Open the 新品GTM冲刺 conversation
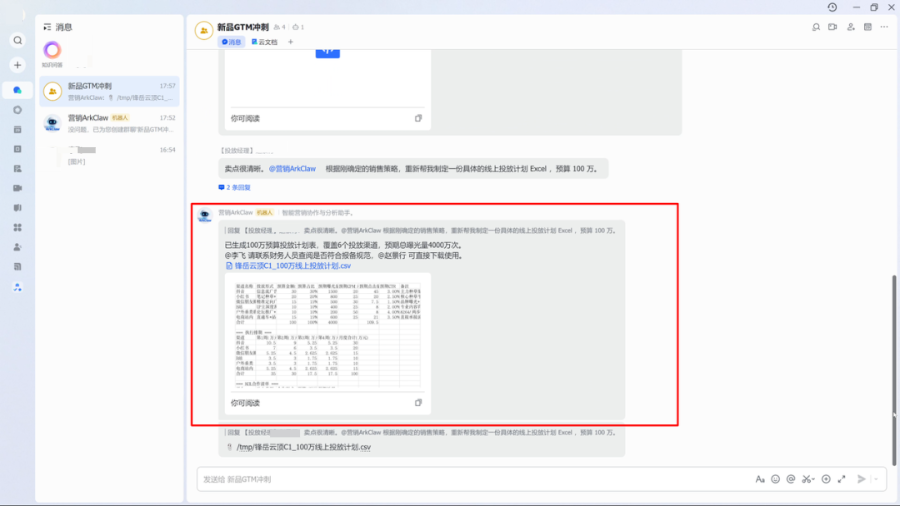This screenshot has width=900, height=506. (109, 91)
